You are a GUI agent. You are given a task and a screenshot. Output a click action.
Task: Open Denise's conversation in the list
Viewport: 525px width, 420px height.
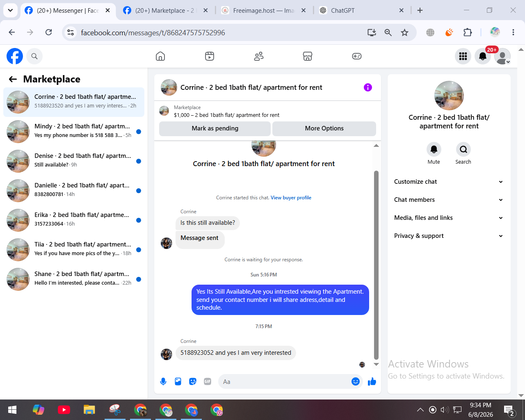click(x=74, y=161)
